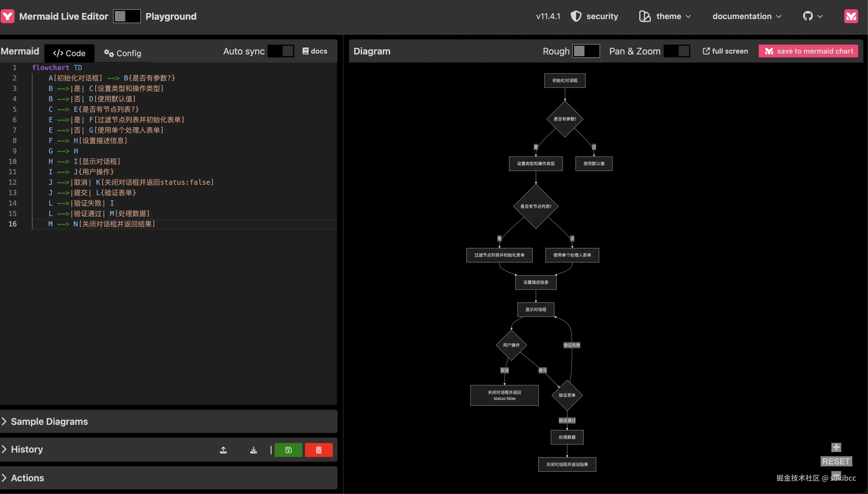
Task: Switch to the Config tab
Action: [x=122, y=53]
